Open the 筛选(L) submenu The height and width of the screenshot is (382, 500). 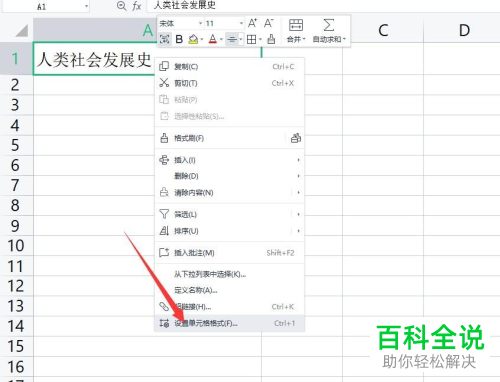(229, 214)
